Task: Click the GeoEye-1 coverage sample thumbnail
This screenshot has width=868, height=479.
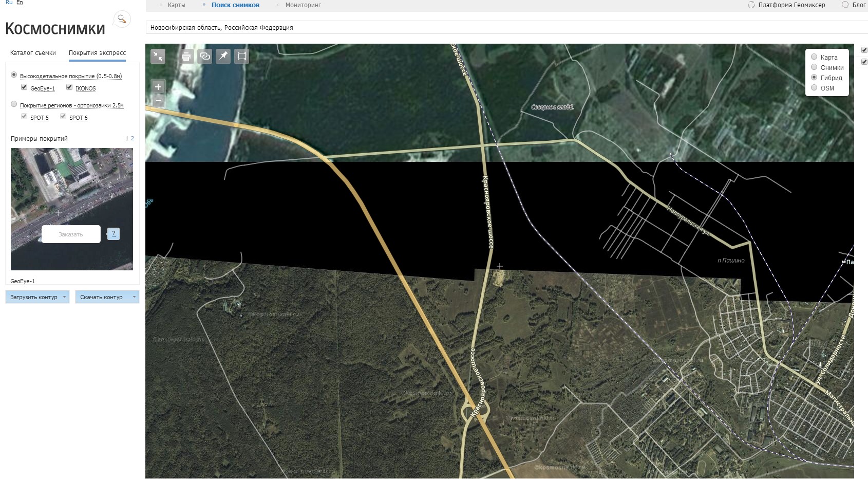Action: click(x=72, y=209)
